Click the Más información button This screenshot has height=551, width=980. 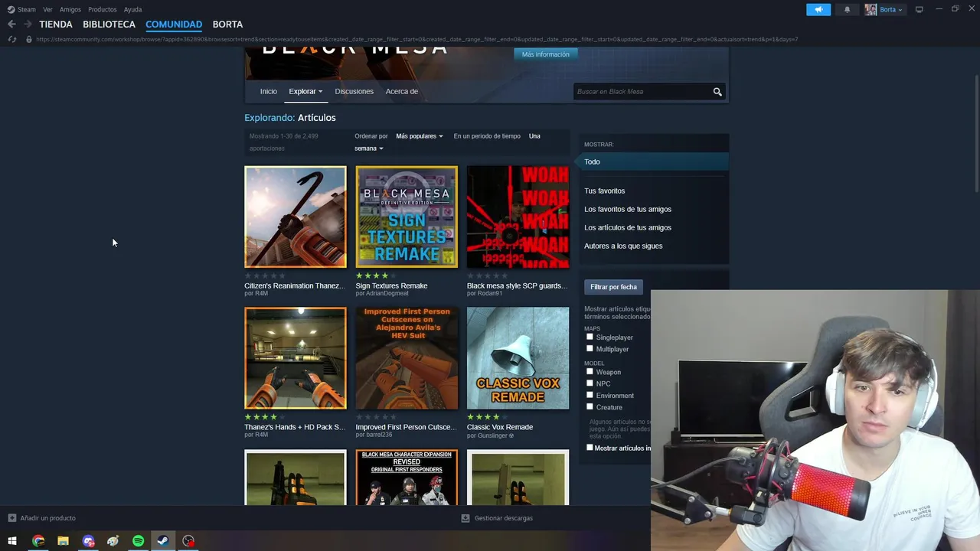click(546, 54)
